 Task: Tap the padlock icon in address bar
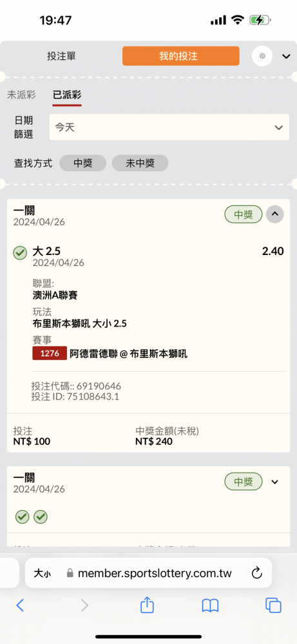tap(70, 573)
